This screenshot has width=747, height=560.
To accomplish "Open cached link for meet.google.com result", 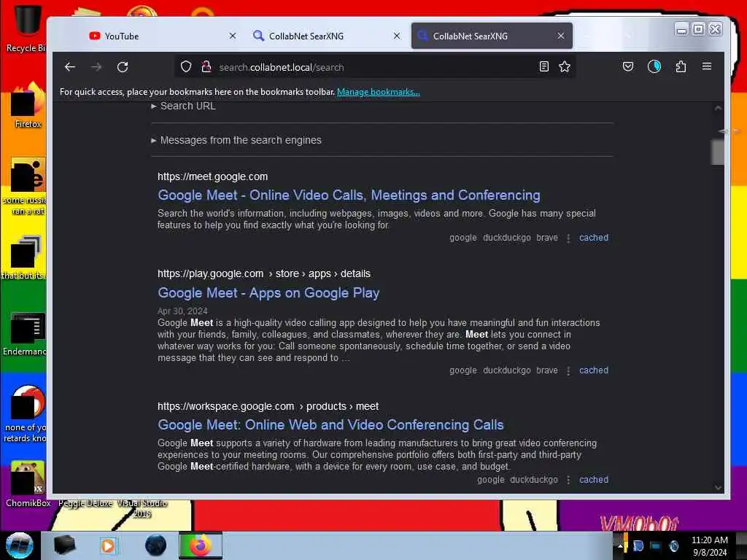I will (594, 238).
